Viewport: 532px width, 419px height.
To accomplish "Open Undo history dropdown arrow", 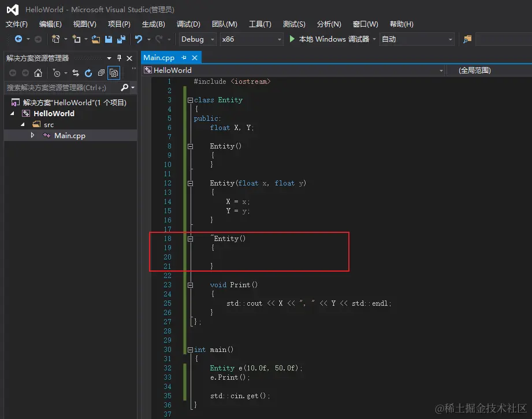I will pyautogui.click(x=148, y=39).
